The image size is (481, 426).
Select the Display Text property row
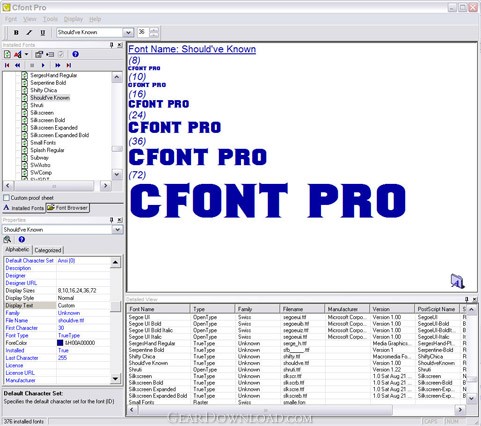(57, 305)
